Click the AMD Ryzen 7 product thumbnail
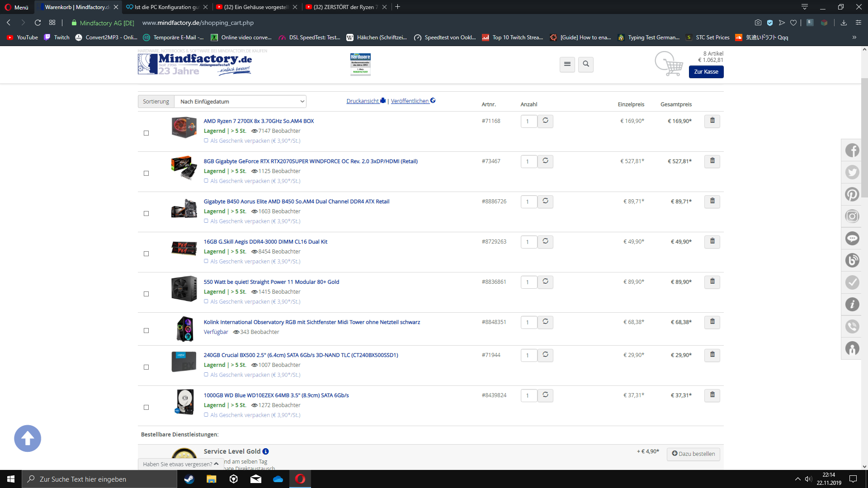 coord(184,127)
